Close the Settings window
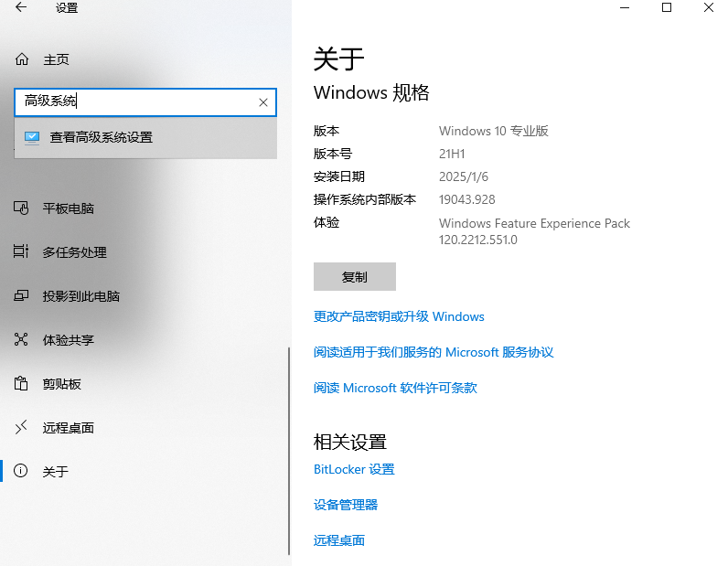 [709, 7]
